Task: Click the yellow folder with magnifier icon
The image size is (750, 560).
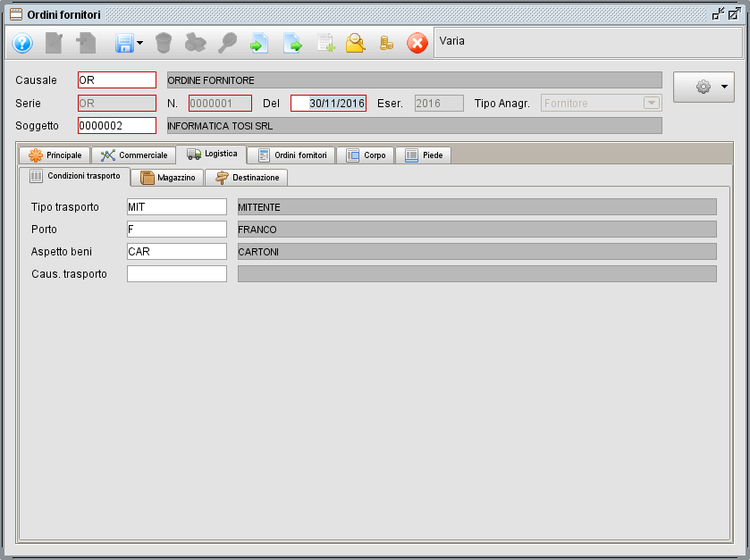Action: pos(356,43)
